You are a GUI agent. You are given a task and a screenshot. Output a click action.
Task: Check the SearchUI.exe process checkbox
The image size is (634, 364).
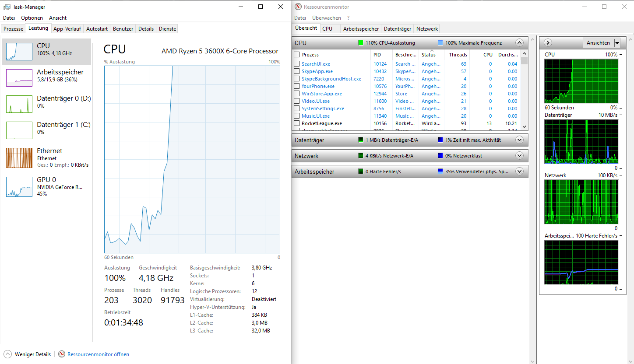(x=297, y=64)
